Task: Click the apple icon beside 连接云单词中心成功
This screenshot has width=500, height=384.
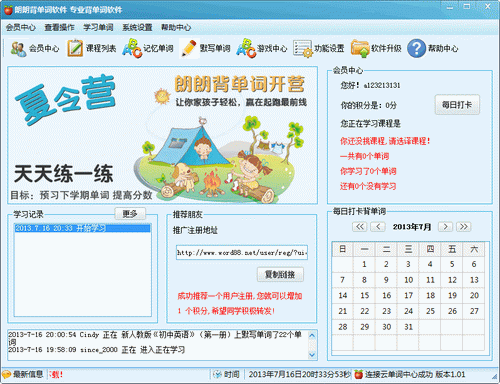Action: pyautogui.click(x=358, y=374)
